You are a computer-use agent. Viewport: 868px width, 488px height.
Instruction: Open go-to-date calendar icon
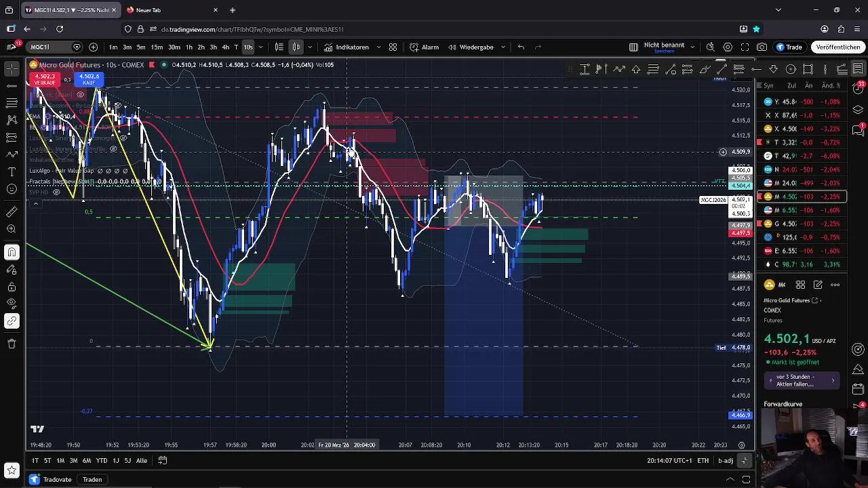[x=163, y=460]
